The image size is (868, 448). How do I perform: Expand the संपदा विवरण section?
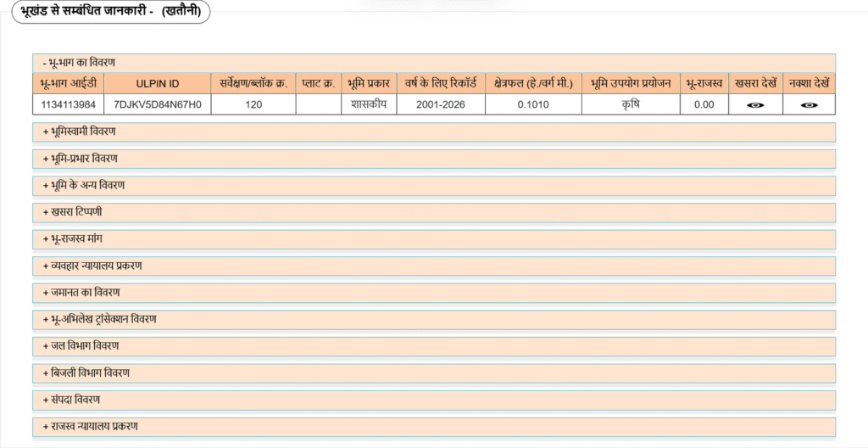[x=434, y=400]
